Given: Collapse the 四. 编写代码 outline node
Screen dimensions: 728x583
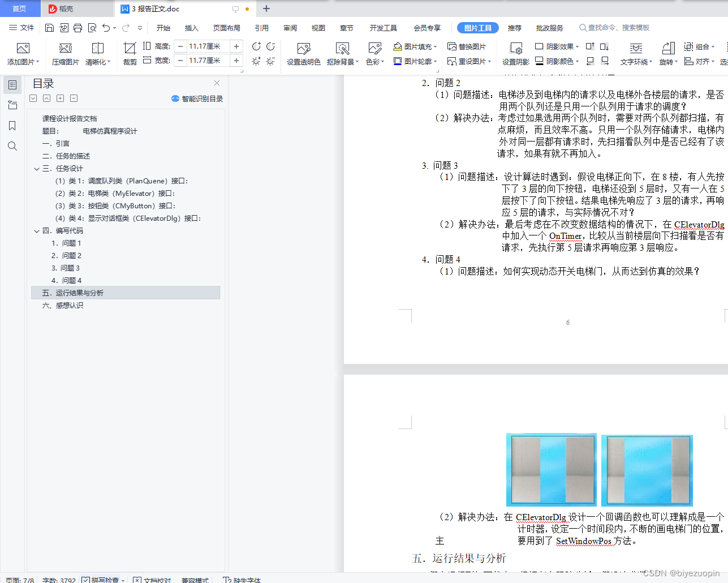Looking at the screenshot, I should 37,231.
